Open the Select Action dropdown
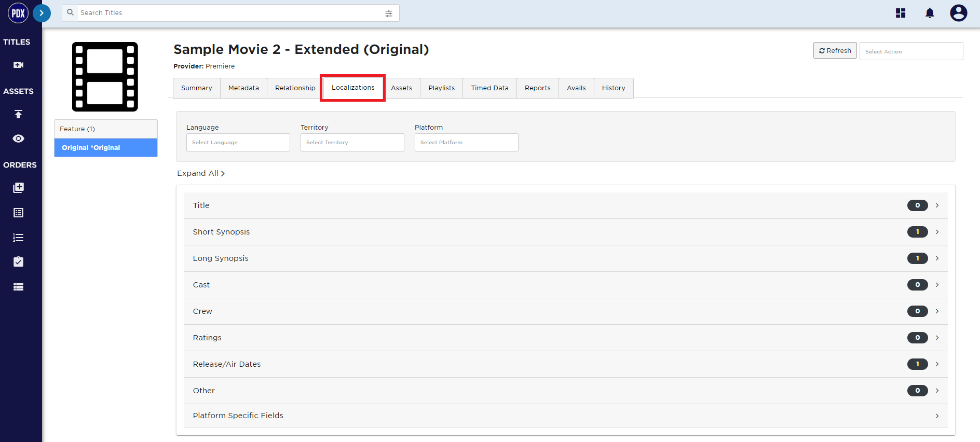 coord(911,51)
